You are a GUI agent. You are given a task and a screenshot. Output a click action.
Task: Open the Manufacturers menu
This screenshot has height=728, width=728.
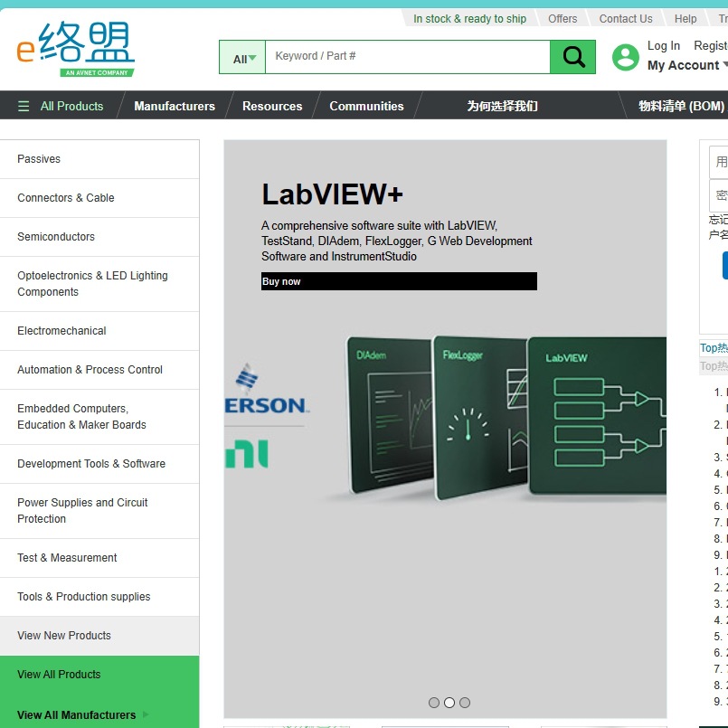(x=175, y=106)
